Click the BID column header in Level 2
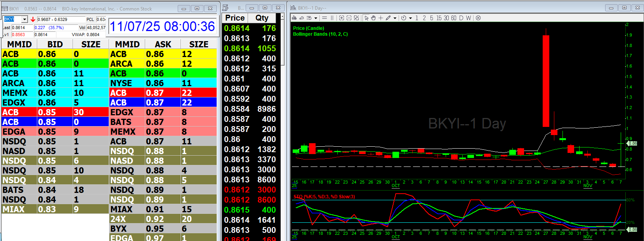 55,44
